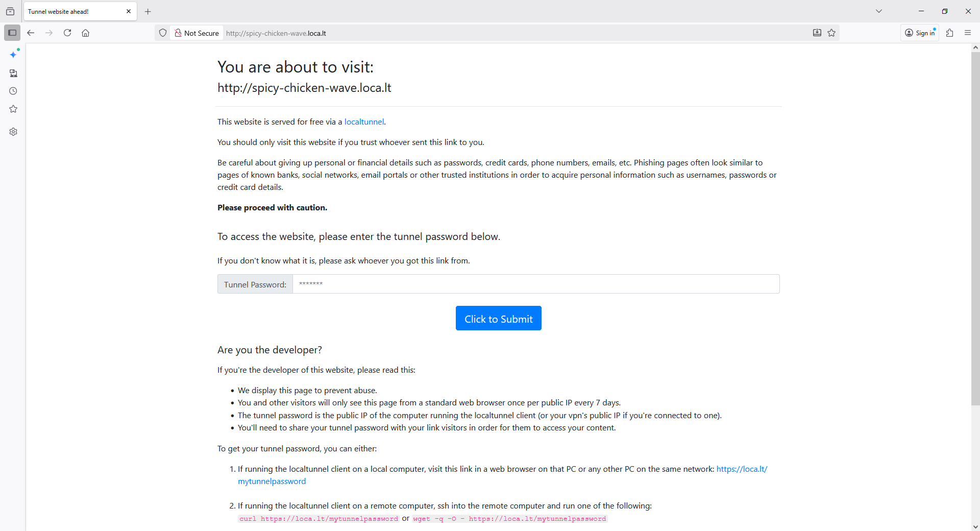Open the tracking protection shield icon
The height and width of the screenshot is (531, 980).
click(163, 33)
